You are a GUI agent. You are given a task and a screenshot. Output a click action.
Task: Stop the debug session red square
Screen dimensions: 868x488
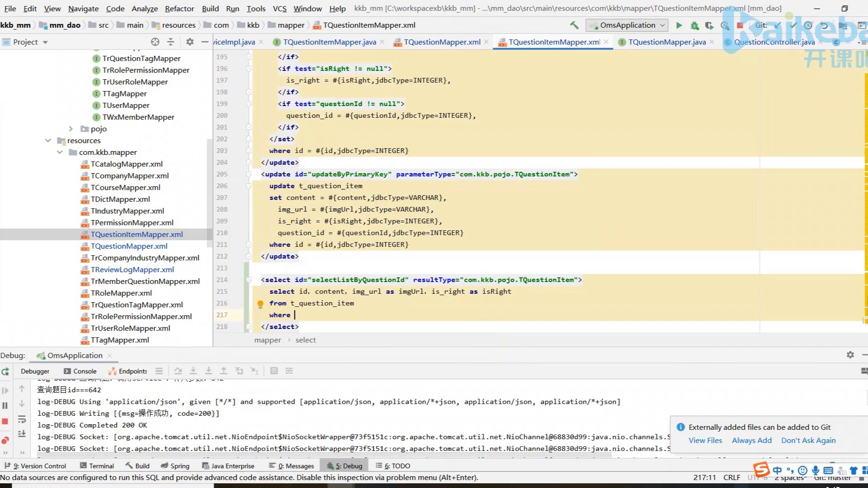[x=5, y=421]
